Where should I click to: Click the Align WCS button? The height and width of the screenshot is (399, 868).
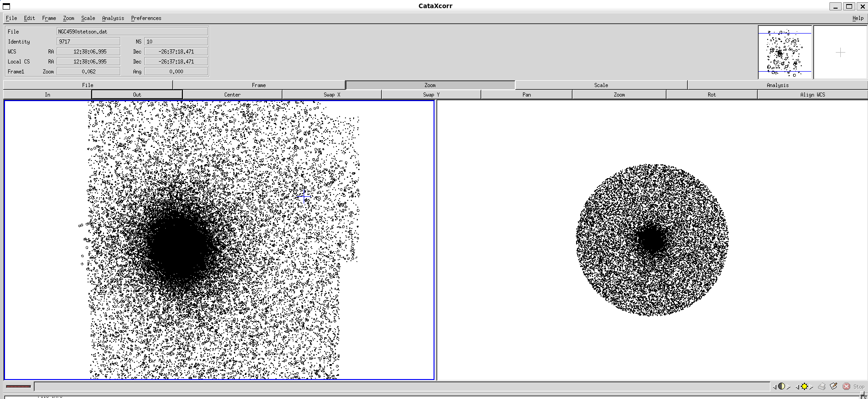[812, 95]
